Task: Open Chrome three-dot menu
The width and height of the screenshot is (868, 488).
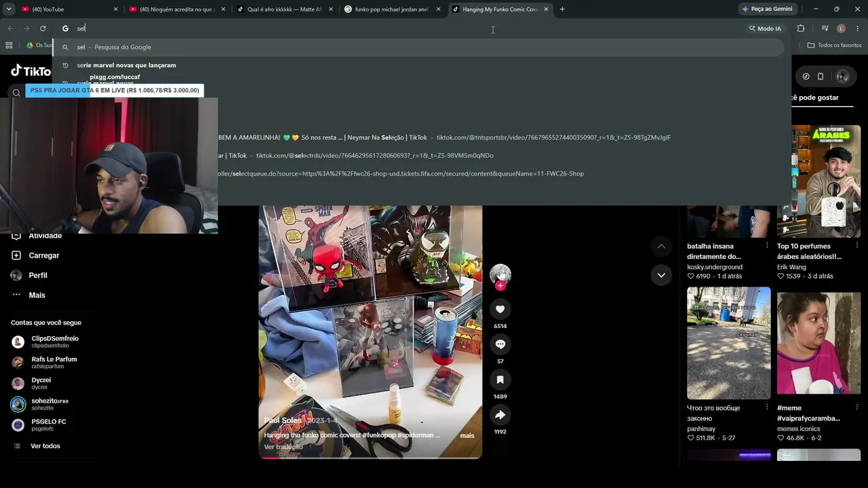Action: tap(857, 28)
